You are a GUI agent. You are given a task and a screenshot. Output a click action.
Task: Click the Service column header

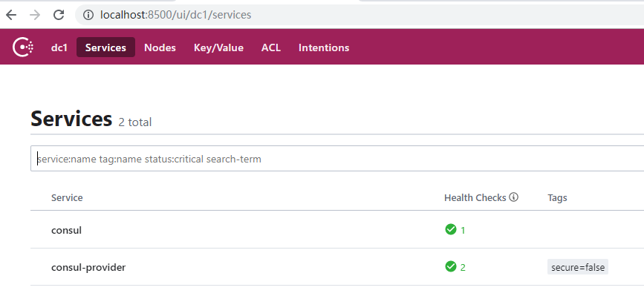pos(67,197)
